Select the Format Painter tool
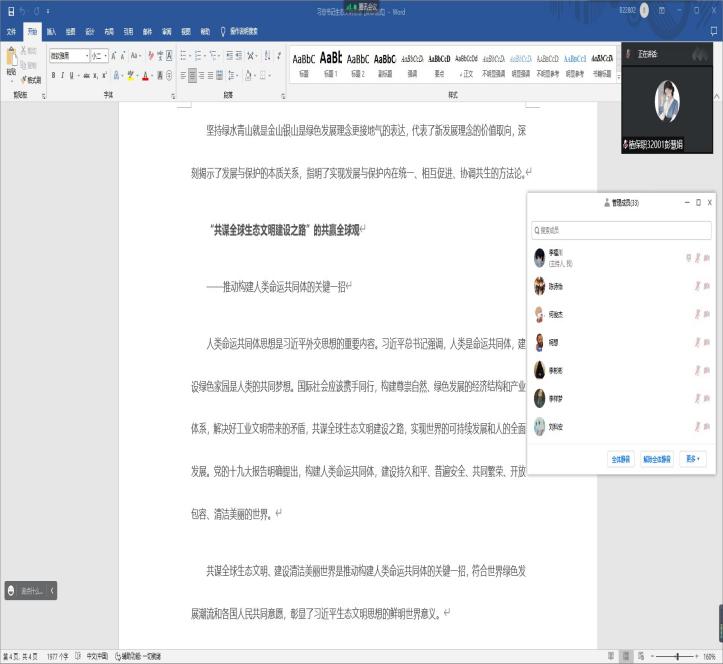The height and width of the screenshot is (664, 723). (x=32, y=79)
